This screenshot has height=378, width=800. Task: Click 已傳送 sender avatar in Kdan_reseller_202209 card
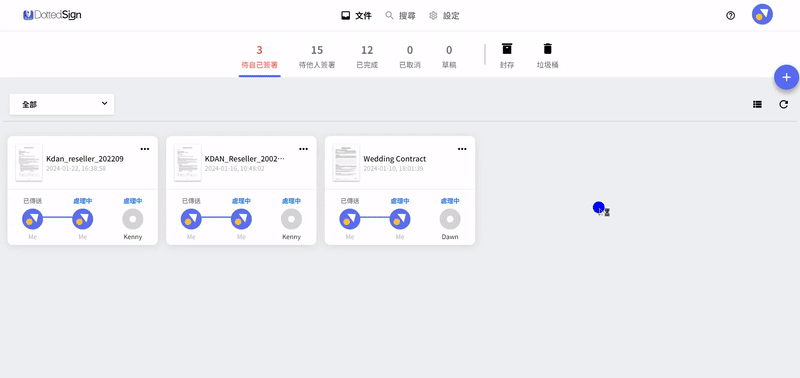pos(33,219)
